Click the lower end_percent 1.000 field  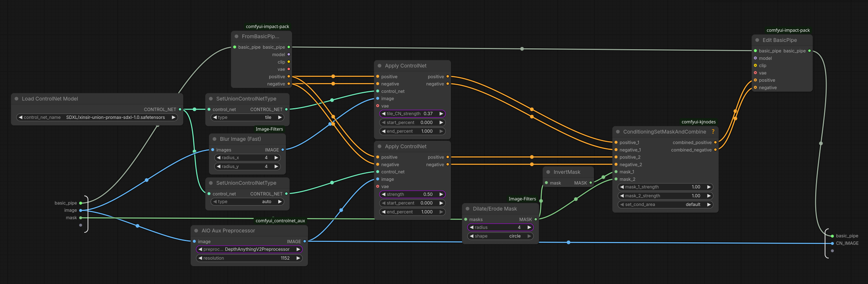(412, 212)
